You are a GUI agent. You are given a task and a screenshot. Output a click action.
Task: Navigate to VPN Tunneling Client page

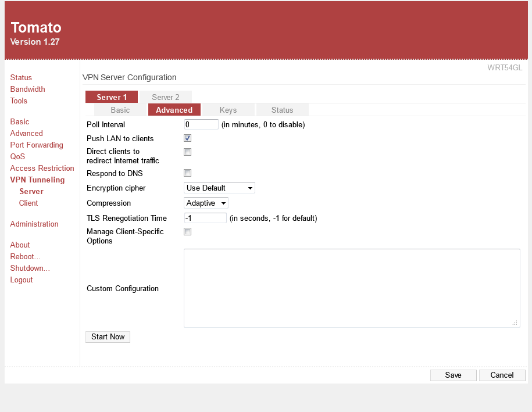28,203
